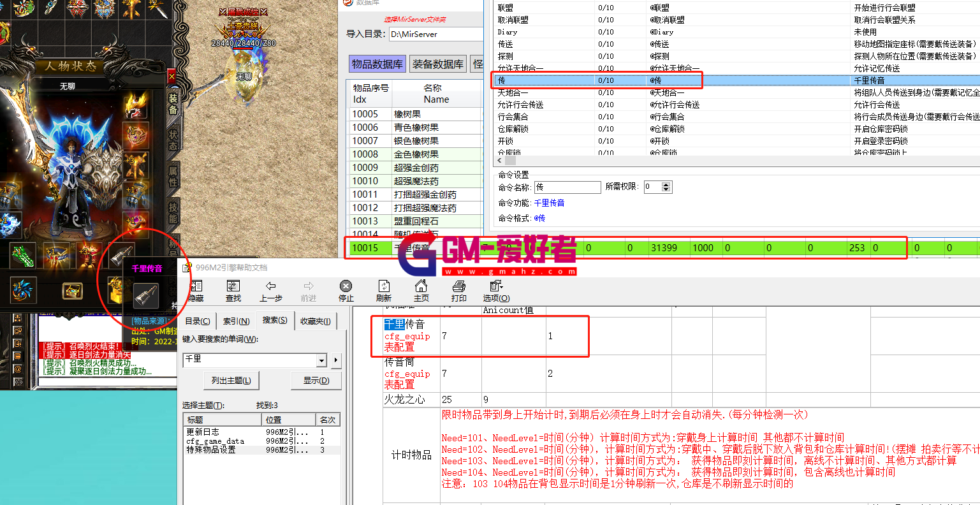Open the 状态 side tab in character panel
Image resolution: width=980 pixels, height=505 pixels.
pyautogui.click(x=173, y=140)
